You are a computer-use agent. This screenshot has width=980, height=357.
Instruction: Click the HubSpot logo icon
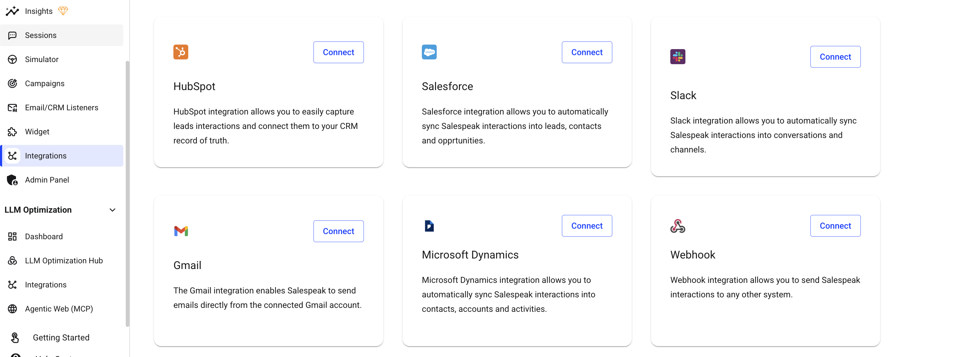click(181, 52)
